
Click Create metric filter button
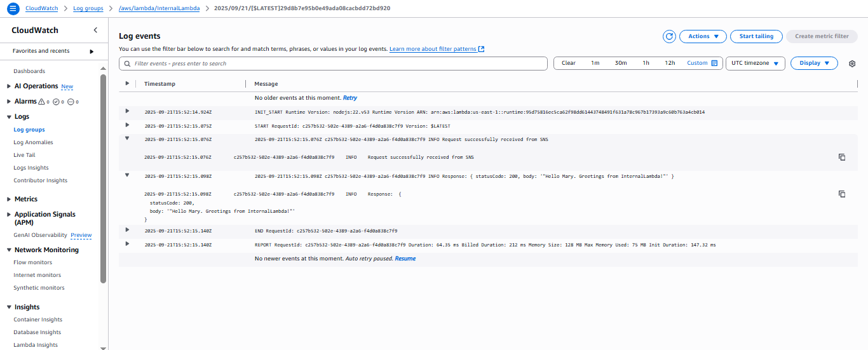click(x=822, y=36)
